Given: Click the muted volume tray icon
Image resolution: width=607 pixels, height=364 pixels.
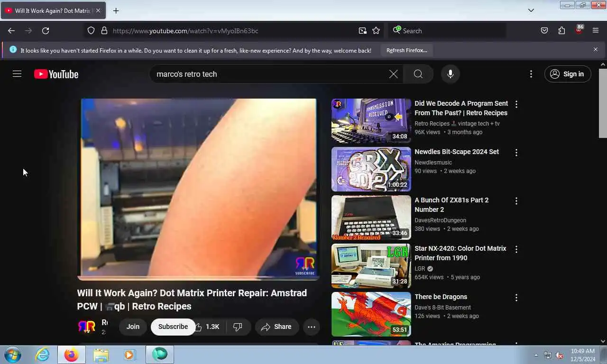Looking at the screenshot, I should (559, 355).
